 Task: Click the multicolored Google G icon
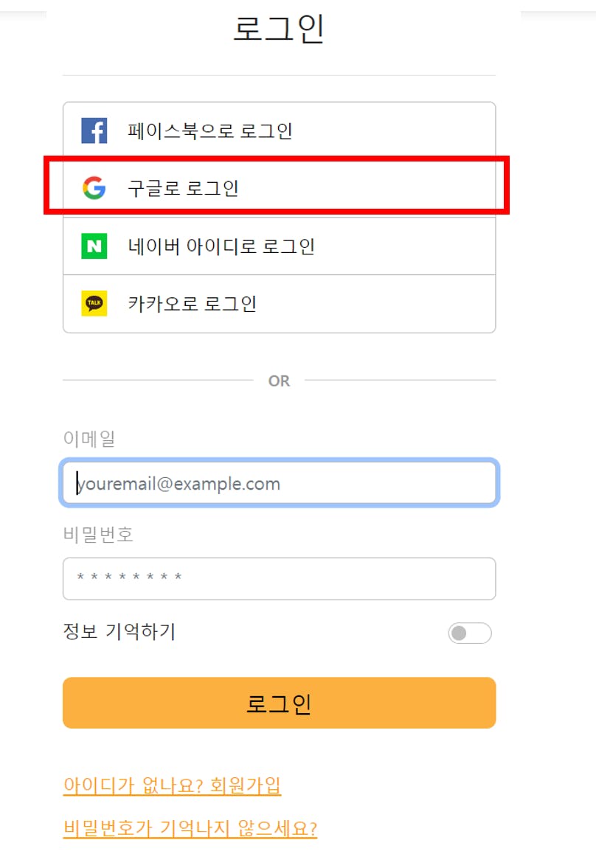94,187
